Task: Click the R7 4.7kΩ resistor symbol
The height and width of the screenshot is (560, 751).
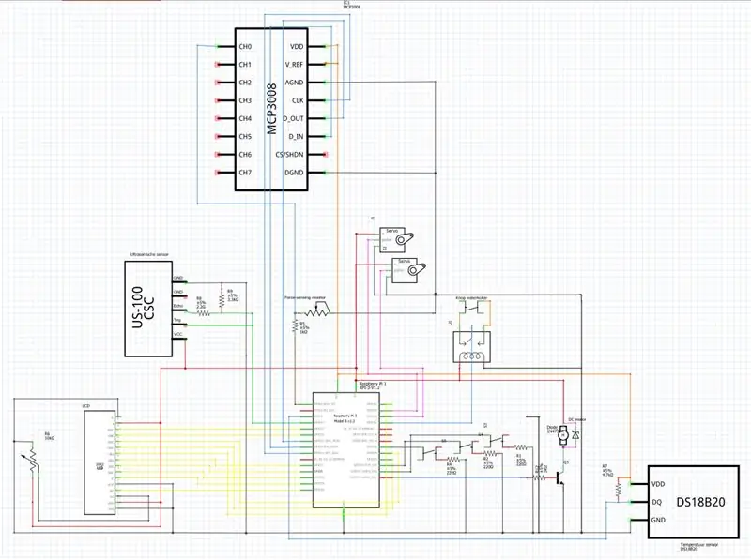Action: (618, 490)
